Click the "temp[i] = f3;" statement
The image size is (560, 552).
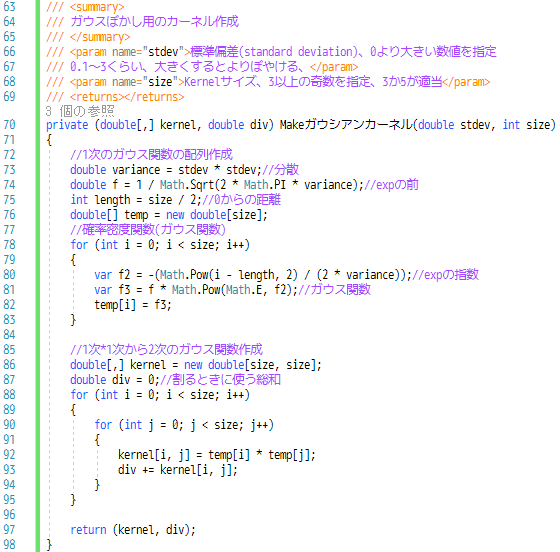[x=133, y=305]
